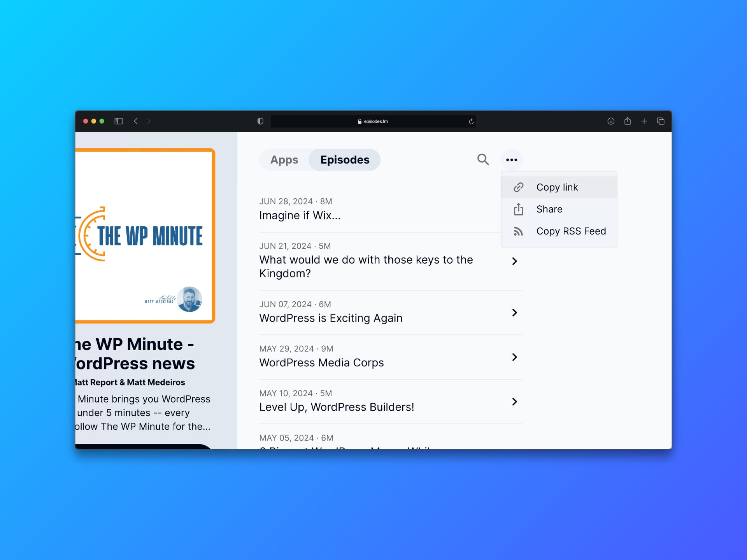
Task: Click the three-dots more options button
Action: click(x=511, y=160)
